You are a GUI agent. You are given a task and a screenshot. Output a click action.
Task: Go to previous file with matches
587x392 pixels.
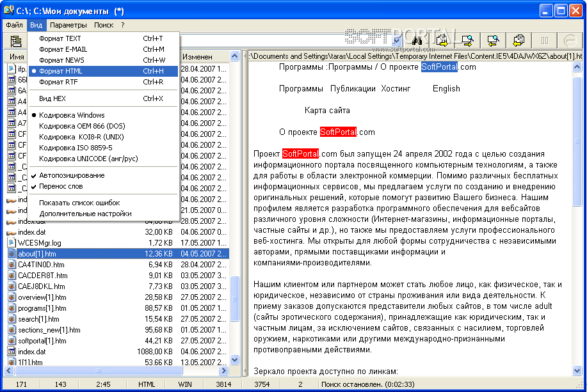(x=519, y=40)
